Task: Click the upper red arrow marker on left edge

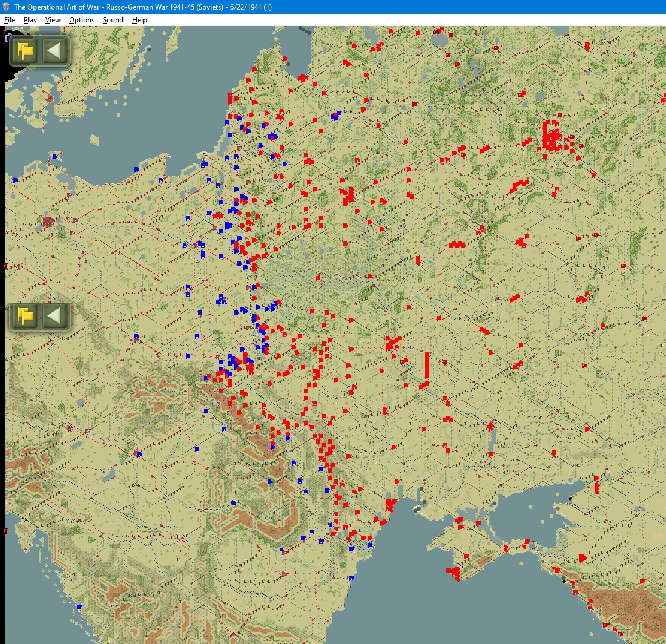Action: [5, 266]
